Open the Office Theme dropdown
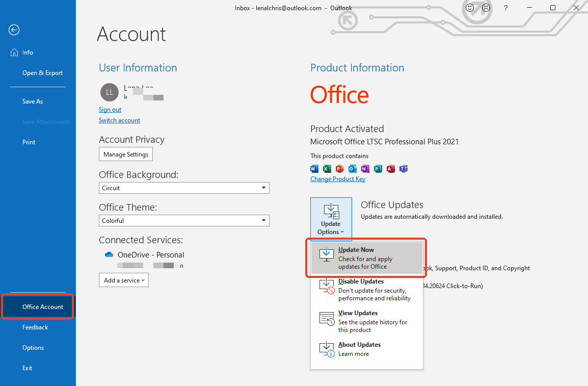The height and width of the screenshot is (386, 588). click(x=184, y=220)
